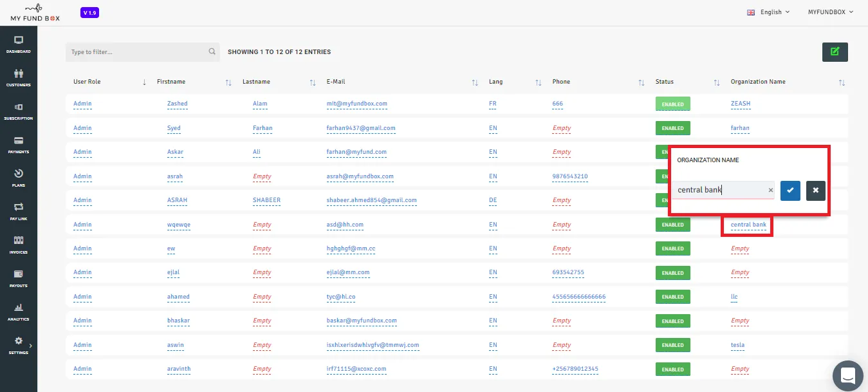
Task: Open the Payouts sidebar section
Action: pos(19,278)
